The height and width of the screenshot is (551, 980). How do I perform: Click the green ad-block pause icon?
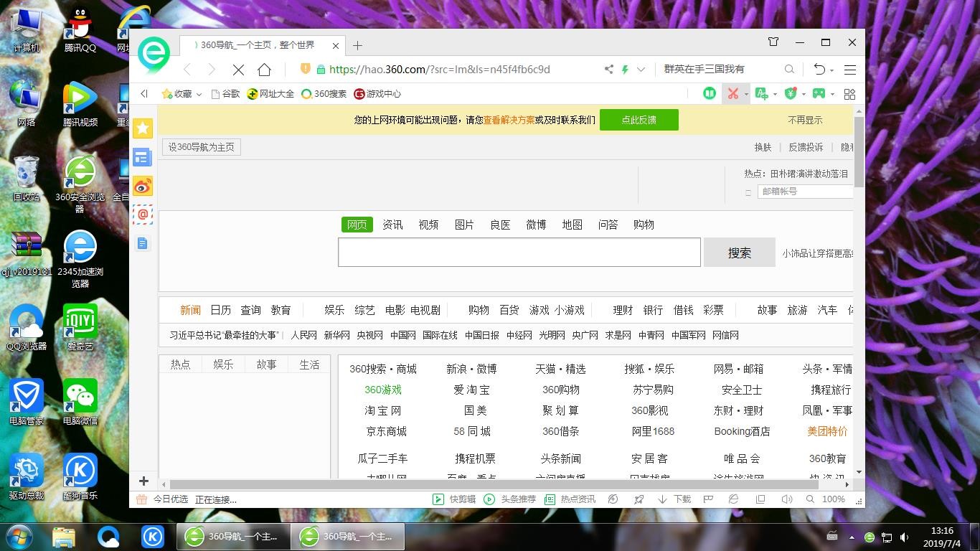[x=710, y=94]
